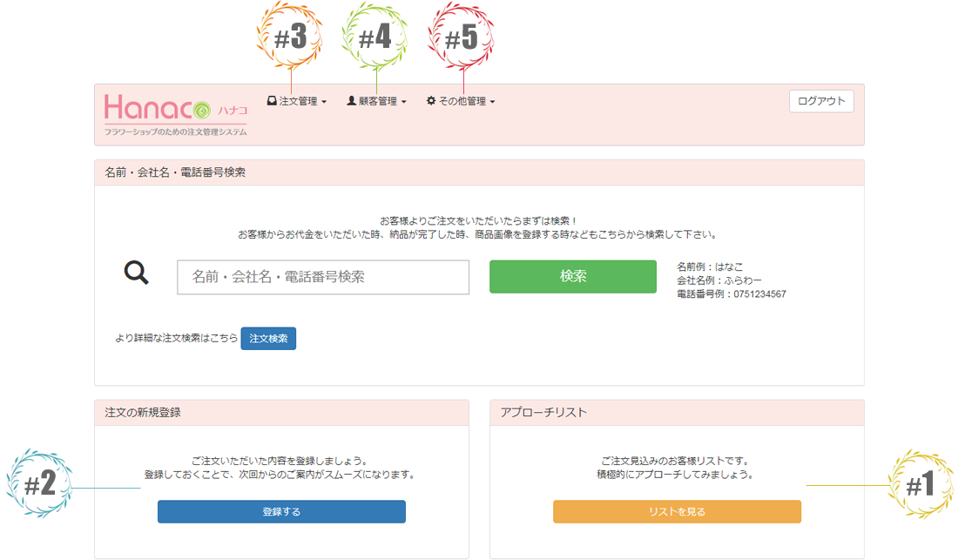Screen dimensions: 958x560
Task: Click the teal #2 wreath badge
Action: (x=39, y=485)
